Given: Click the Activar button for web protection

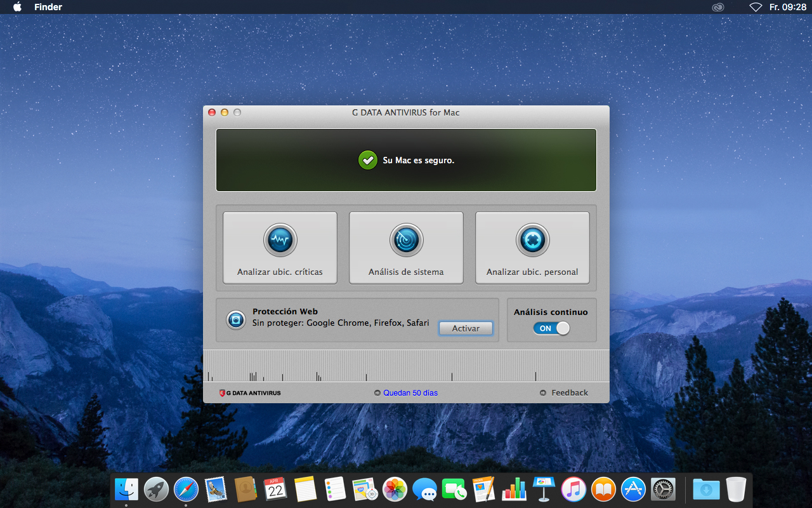Looking at the screenshot, I should 466,328.
